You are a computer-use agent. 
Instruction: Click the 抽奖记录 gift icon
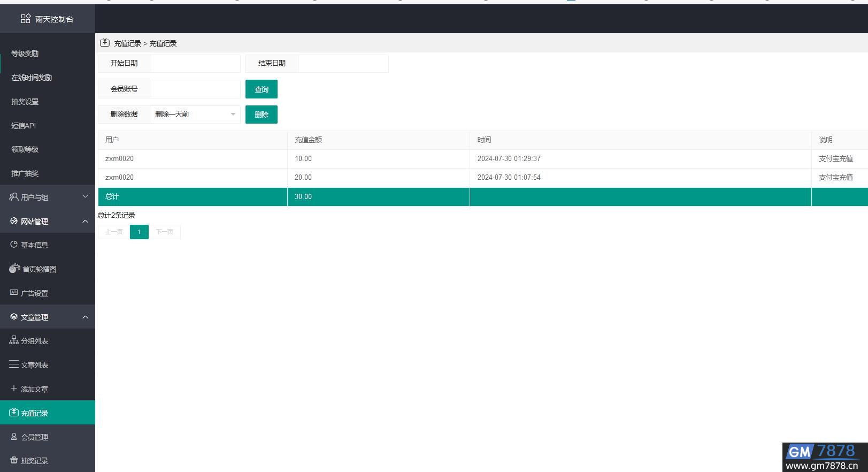(14, 460)
